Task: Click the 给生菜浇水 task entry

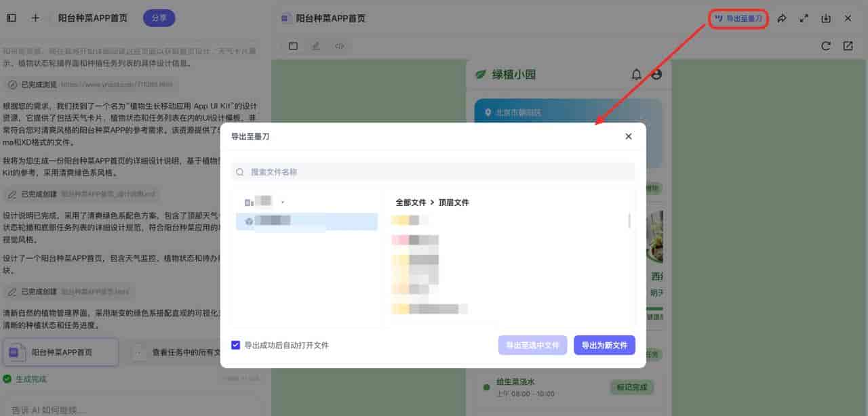Action: (526, 387)
